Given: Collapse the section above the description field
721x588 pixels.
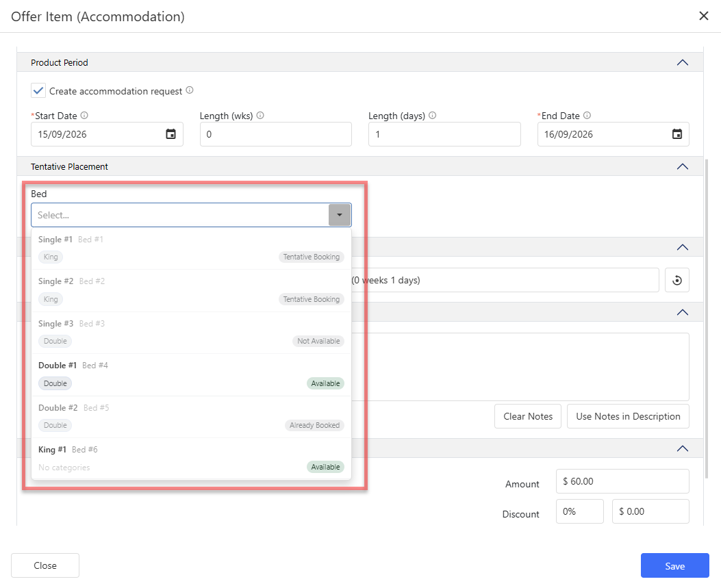Looking at the screenshot, I should point(683,247).
